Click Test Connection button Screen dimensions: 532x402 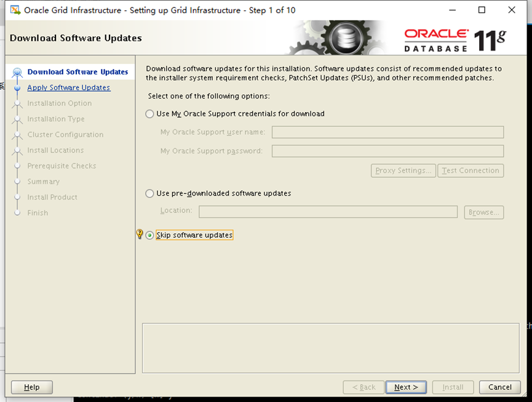click(x=470, y=171)
